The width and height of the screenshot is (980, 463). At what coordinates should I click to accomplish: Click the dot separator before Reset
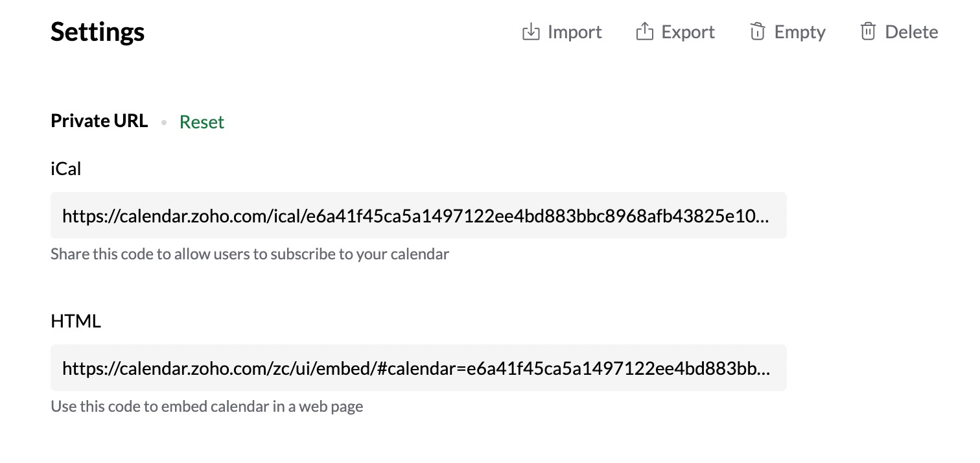164,122
